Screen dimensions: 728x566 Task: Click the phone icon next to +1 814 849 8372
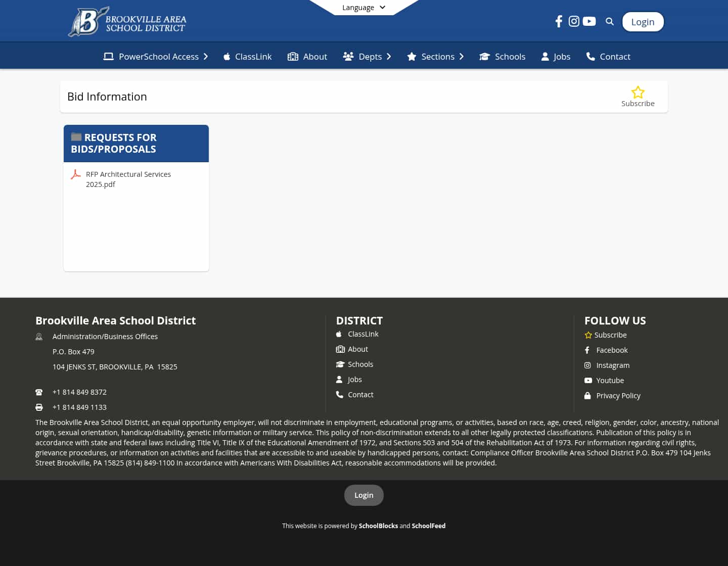pos(39,392)
